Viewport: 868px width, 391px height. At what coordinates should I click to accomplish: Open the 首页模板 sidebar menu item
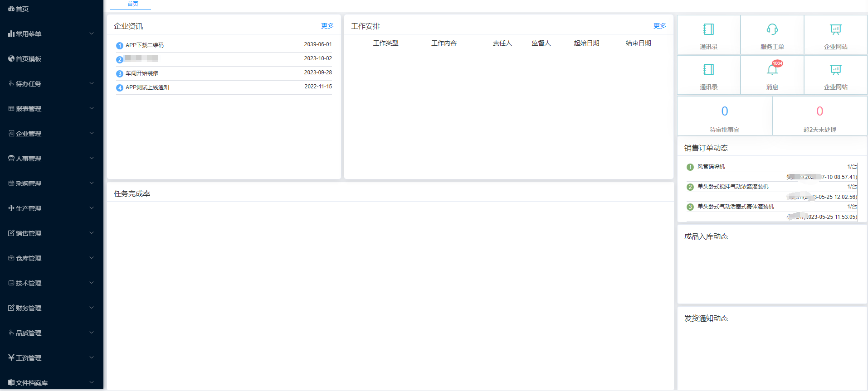pyautogui.click(x=52, y=59)
